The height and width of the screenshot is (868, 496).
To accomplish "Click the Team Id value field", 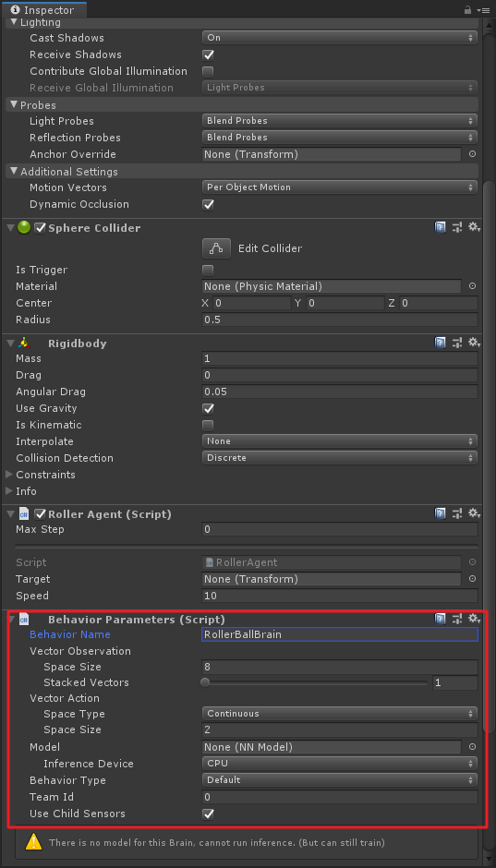I will tap(339, 797).
